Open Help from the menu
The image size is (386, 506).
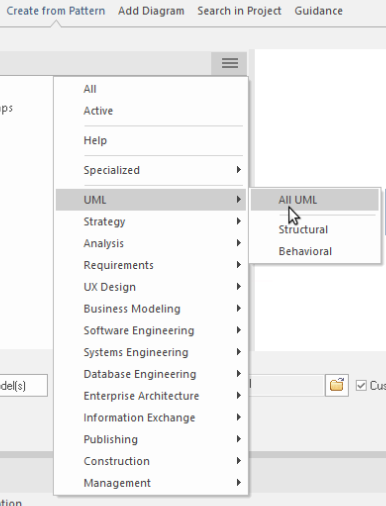pyautogui.click(x=151, y=140)
